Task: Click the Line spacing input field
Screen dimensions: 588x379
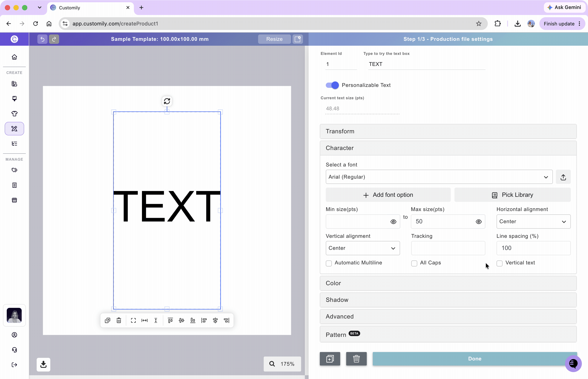Action: coord(533,248)
